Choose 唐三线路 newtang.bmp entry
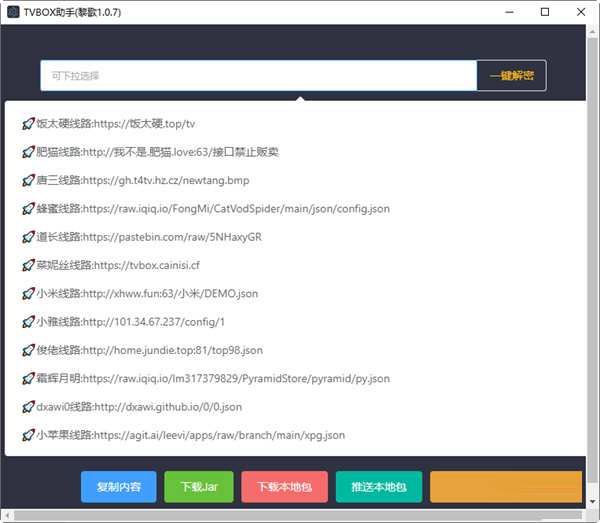The image size is (600, 523). (295, 180)
